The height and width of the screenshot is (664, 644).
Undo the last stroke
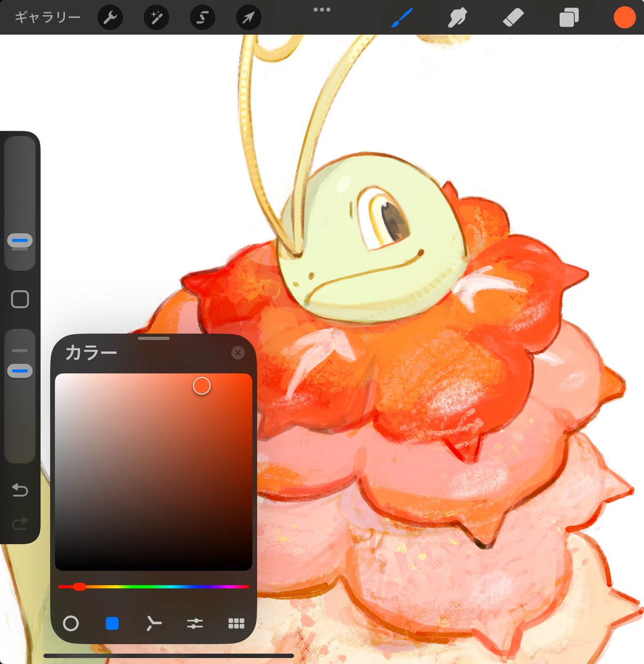20,490
